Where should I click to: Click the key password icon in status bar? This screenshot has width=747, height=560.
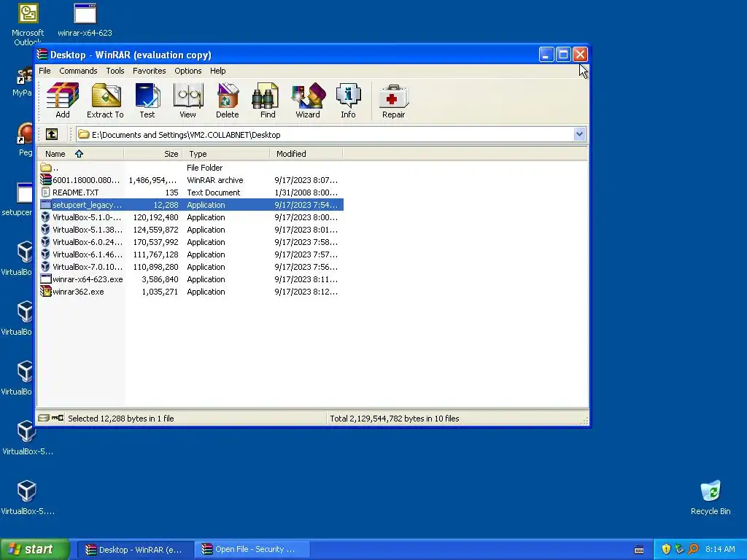click(58, 418)
